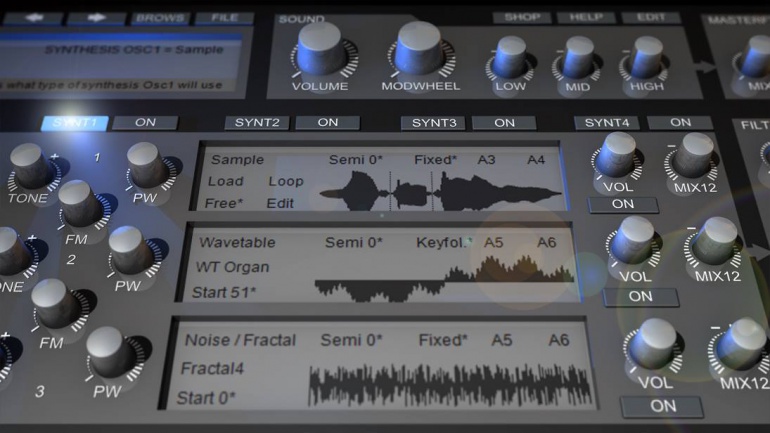Click the HIGH EQ knob
Image resolution: width=770 pixels, height=433 pixels.
pyautogui.click(x=647, y=58)
